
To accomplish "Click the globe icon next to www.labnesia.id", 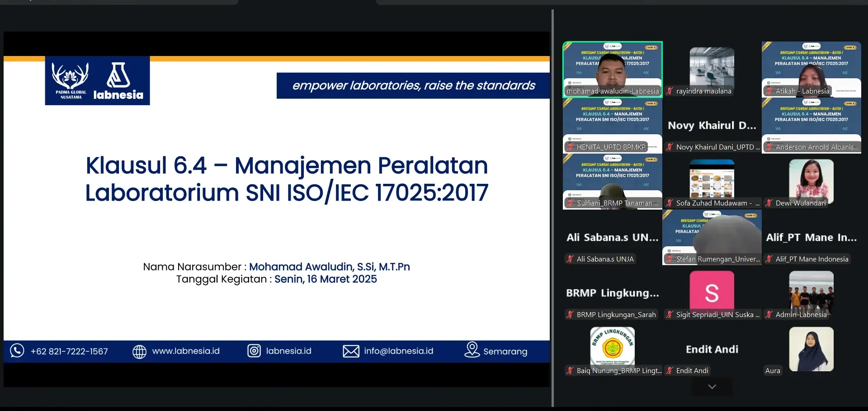I will [139, 351].
